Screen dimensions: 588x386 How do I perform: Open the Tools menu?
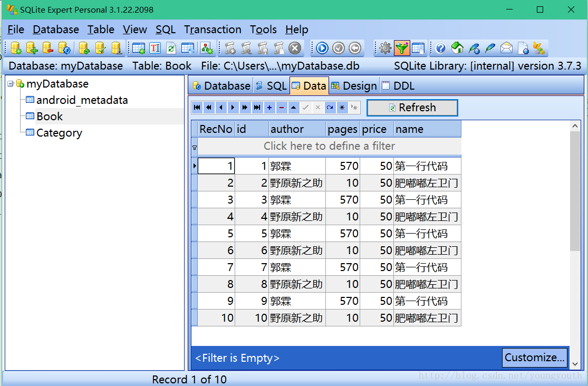point(263,30)
